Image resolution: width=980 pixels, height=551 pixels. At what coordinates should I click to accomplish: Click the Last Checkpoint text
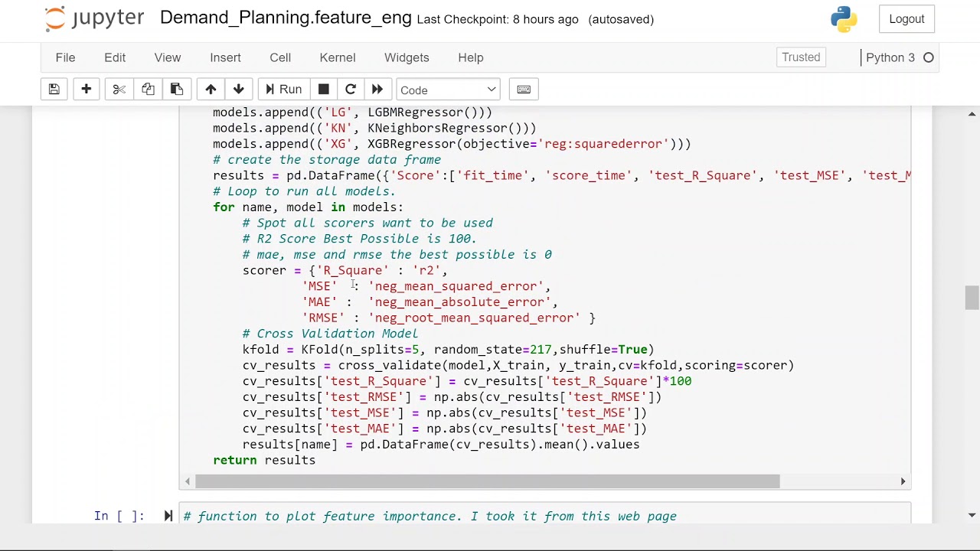pyautogui.click(x=498, y=19)
